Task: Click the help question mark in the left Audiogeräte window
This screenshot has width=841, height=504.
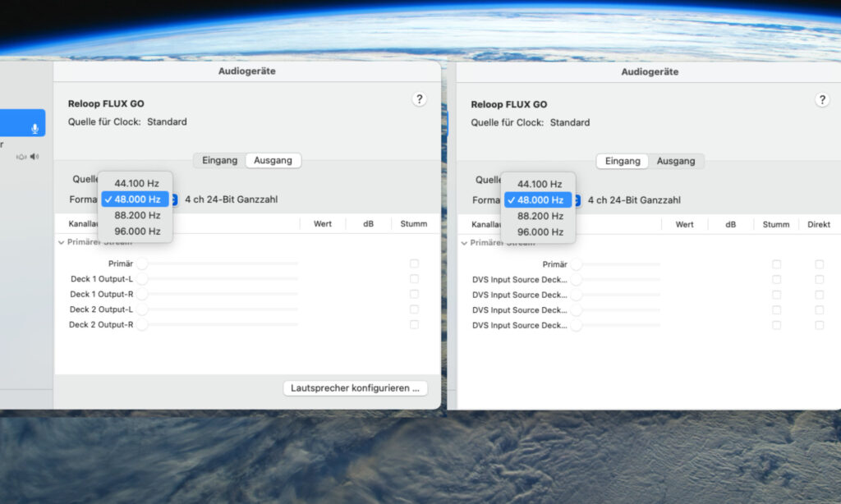Action: (x=420, y=99)
